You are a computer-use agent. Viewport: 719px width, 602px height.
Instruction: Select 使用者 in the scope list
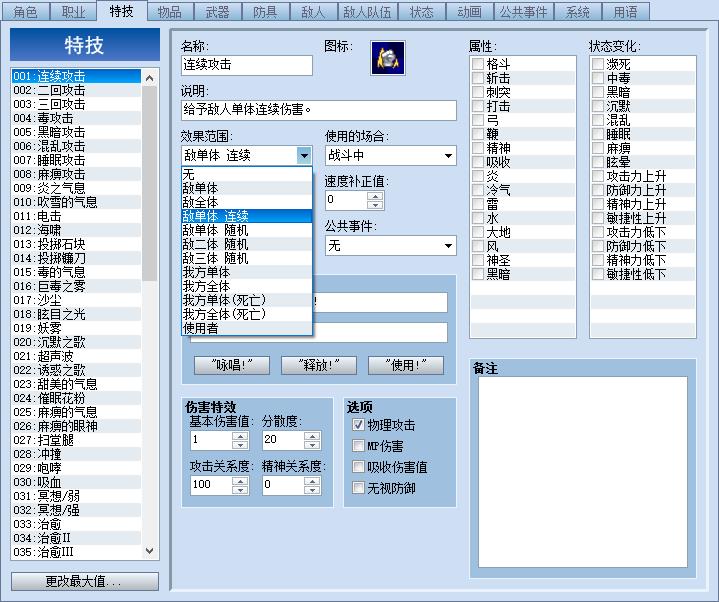[247, 328]
